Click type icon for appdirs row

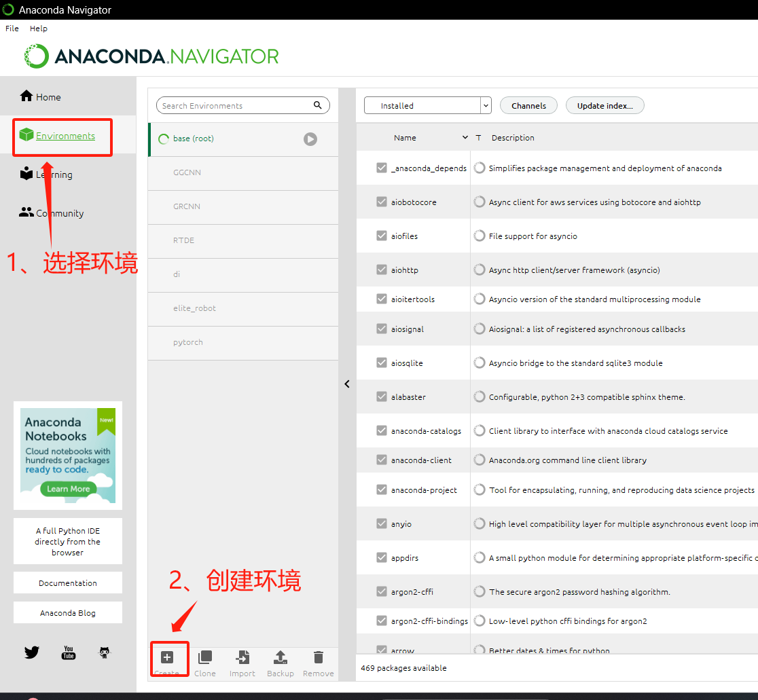[479, 557]
